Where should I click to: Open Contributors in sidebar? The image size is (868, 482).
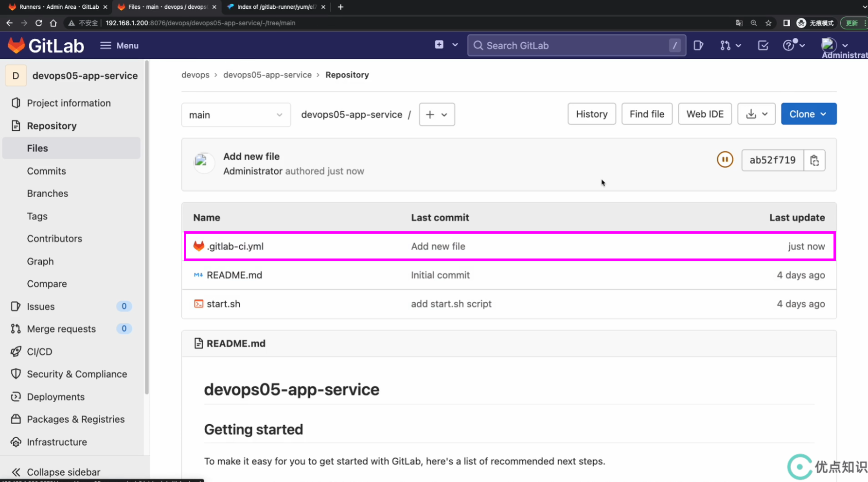tap(54, 239)
